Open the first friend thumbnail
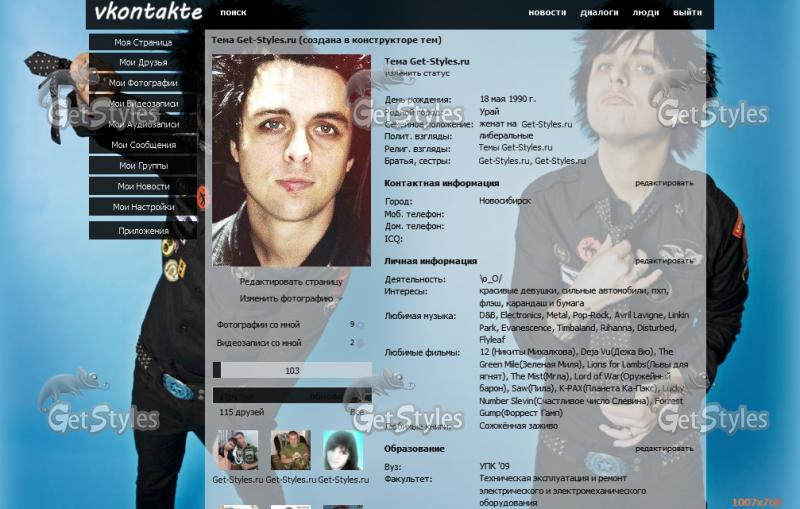 (x=238, y=450)
